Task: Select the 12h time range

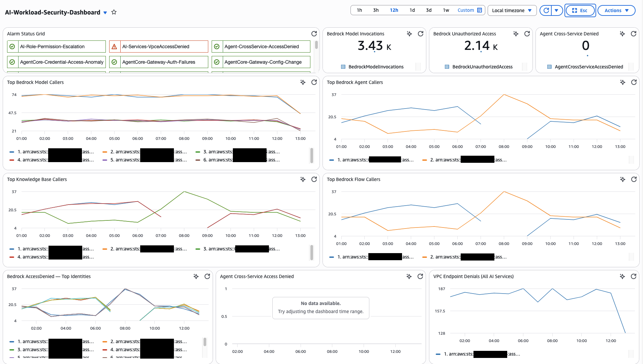Action: 394,10
